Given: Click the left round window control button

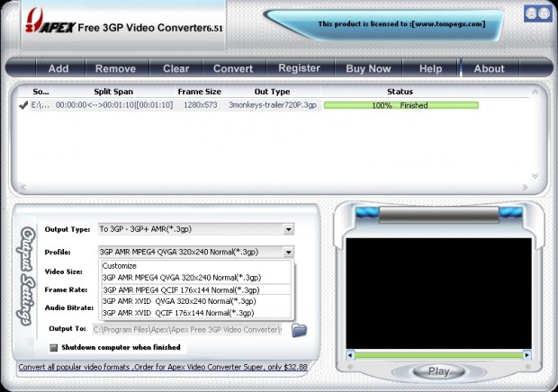Looking at the screenshot, I should pos(531,13).
